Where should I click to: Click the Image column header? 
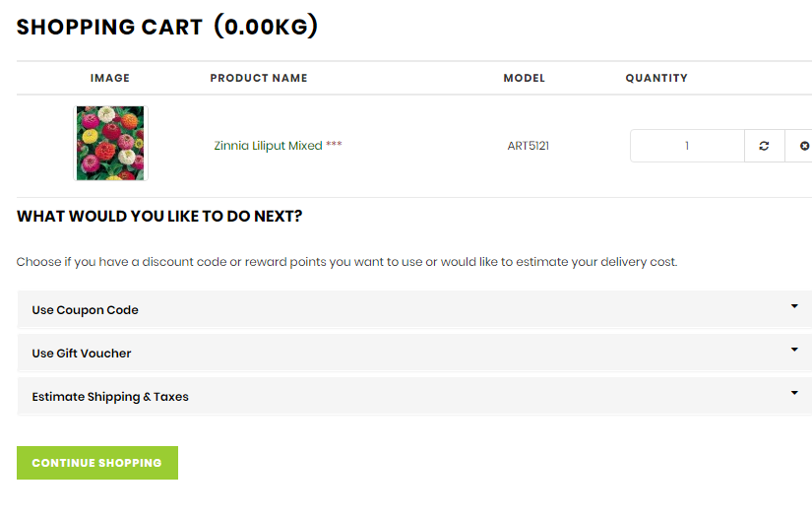coord(110,78)
